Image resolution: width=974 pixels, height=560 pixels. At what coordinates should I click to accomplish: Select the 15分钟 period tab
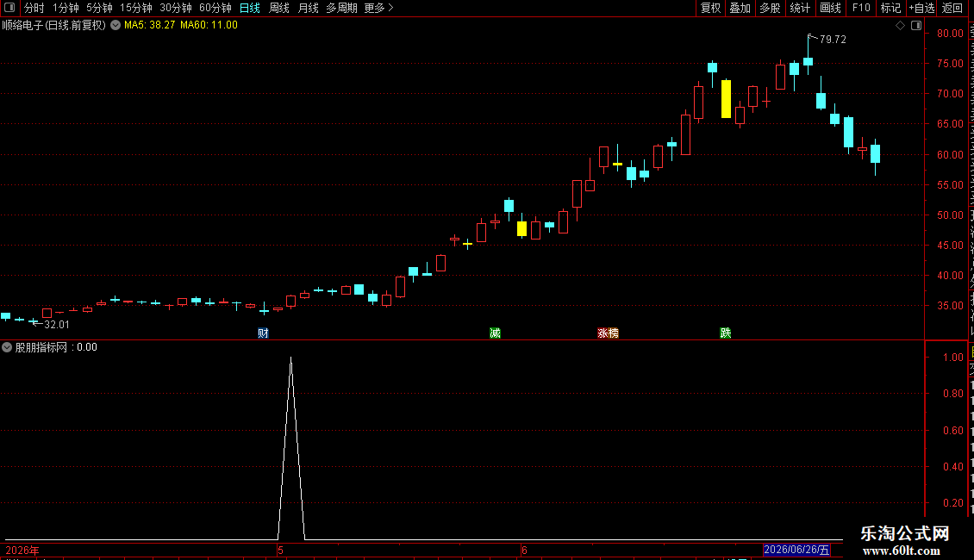(x=136, y=8)
